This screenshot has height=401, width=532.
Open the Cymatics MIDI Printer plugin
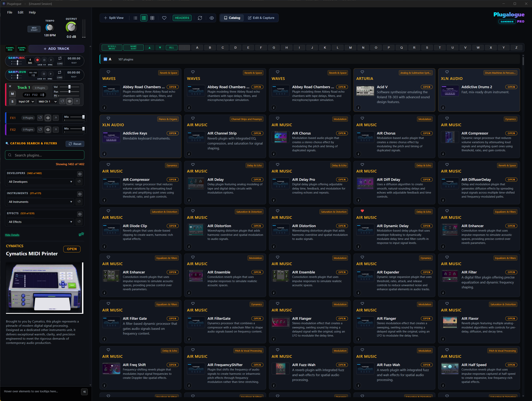(72, 249)
